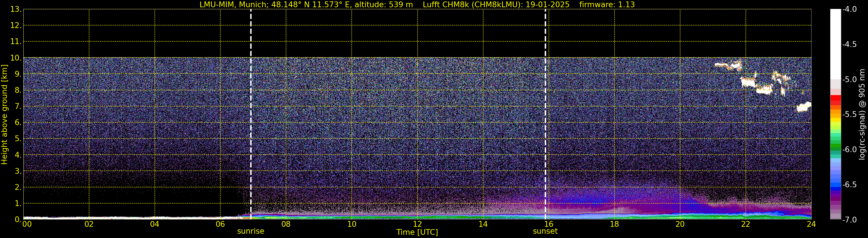868x238 pixels.
Task: Click the -5.0 colorbar tick label
Action: pos(849,80)
